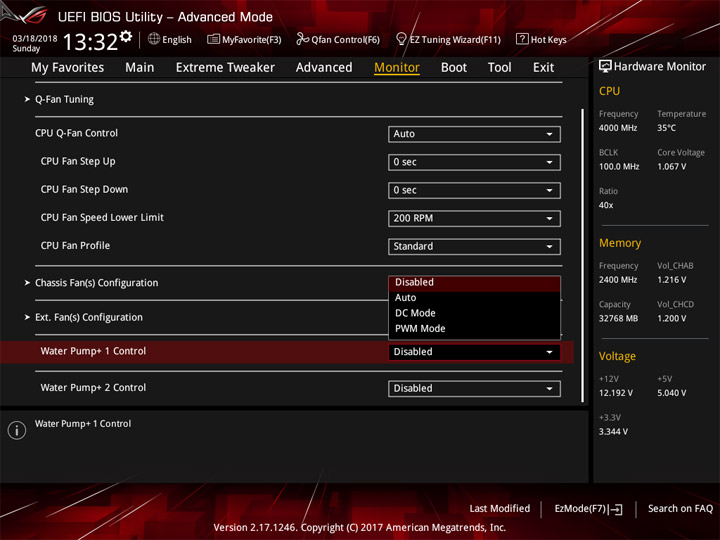Viewport: 720px width, 540px height.
Task: Click the 100.0 MHz BCLK value
Action: point(619,167)
